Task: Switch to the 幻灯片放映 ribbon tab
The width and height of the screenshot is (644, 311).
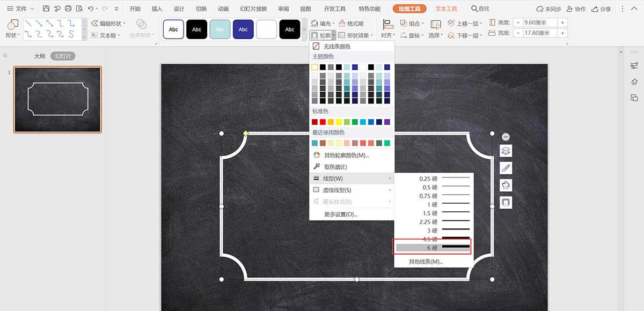Action: point(253,9)
